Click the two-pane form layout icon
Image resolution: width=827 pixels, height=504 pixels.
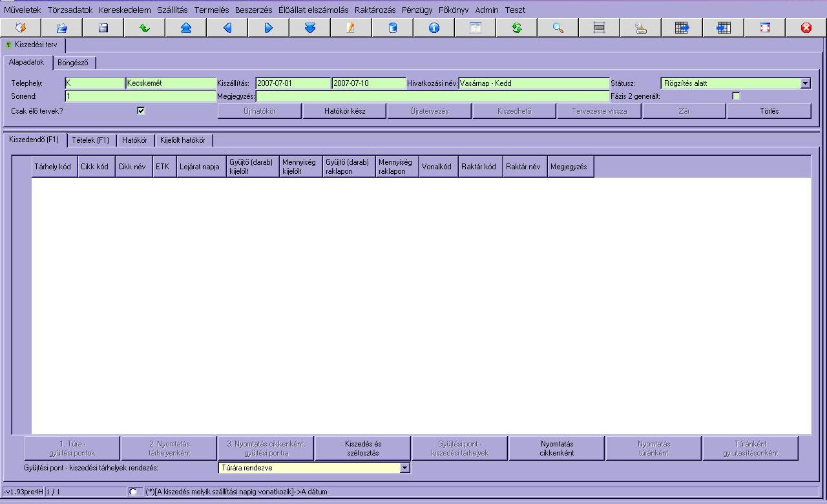[x=476, y=28]
